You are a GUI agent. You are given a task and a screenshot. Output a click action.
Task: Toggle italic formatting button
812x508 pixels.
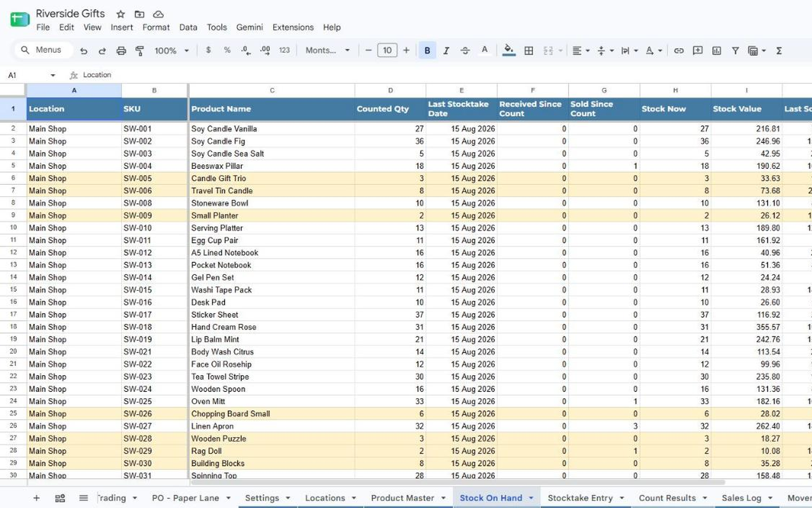[x=446, y=51]
